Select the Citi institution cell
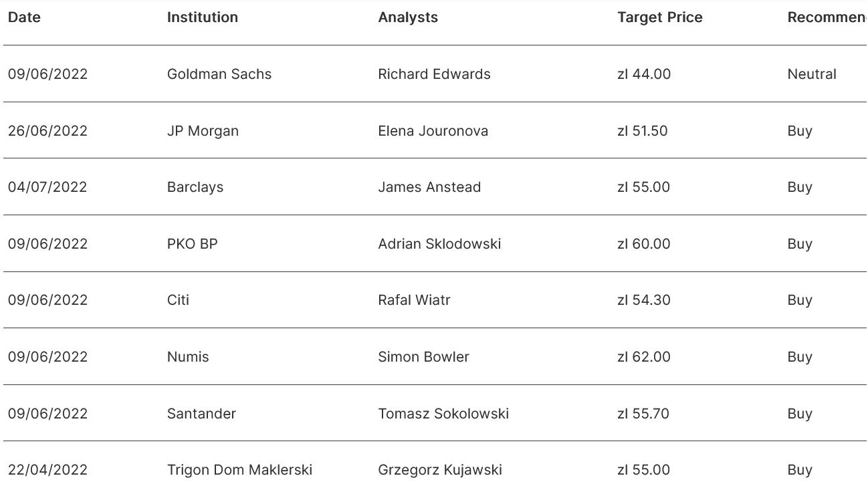This screenshot has width=868, height=486. point(178,300)
